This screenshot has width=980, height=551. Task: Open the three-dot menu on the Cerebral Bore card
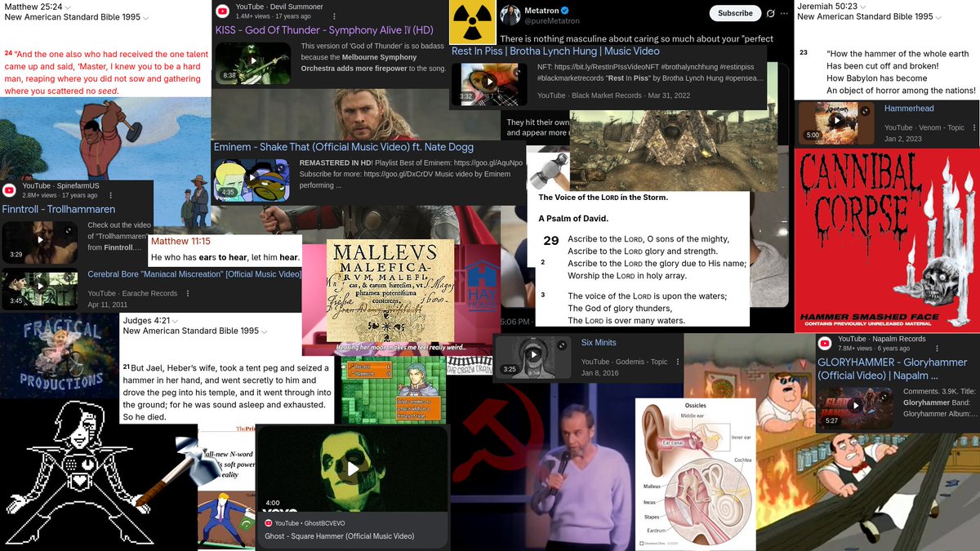[x=188, y=293]
